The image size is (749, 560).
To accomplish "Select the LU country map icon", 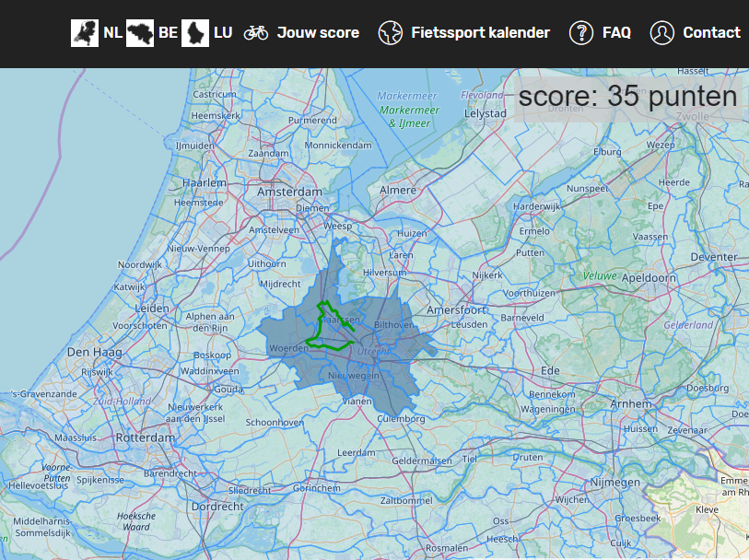I will tap(195, 31).
